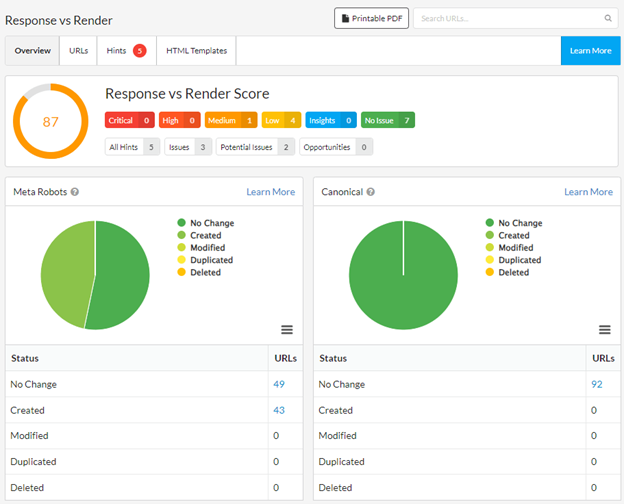Select the Issues filter

pyautogui.click(x=188, y=147)
